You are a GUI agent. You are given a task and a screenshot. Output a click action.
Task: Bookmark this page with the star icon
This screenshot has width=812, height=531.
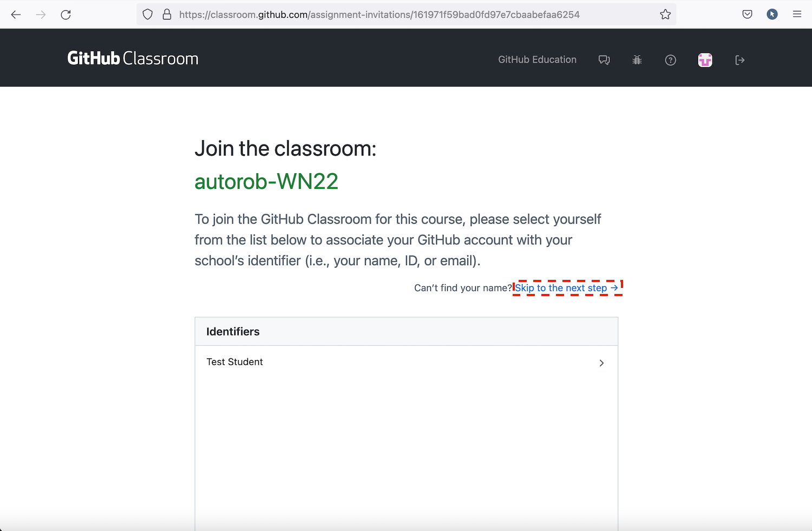pyautogui.click(x=665, y=15)
